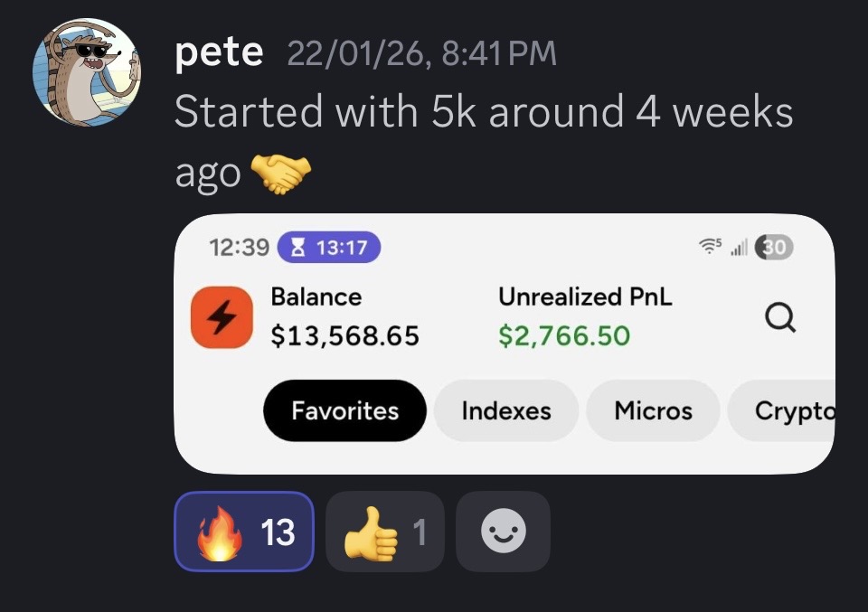Tap the green Unrealized PnL value
868x612 pixels.
click(x=564, y=336)
